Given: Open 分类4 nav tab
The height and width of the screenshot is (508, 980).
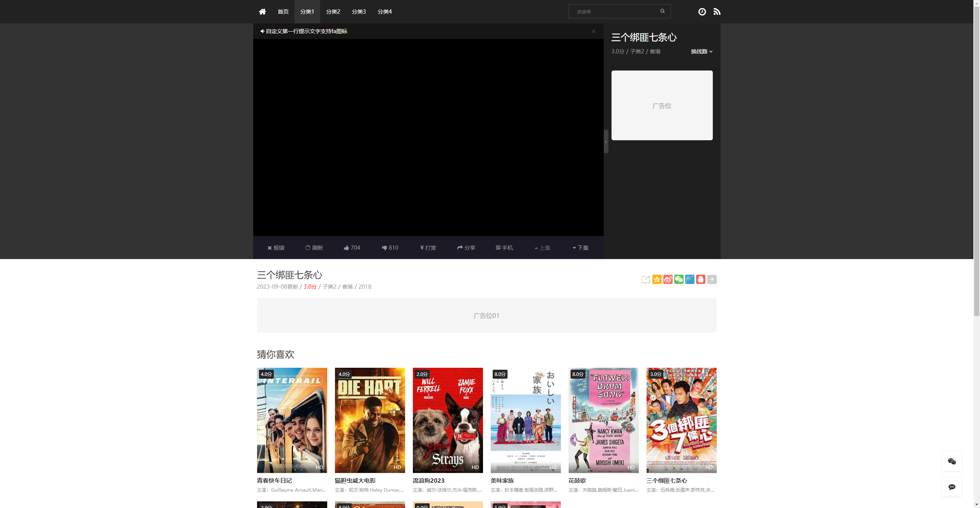Looking at the screenshot, I should coord(384,12).
